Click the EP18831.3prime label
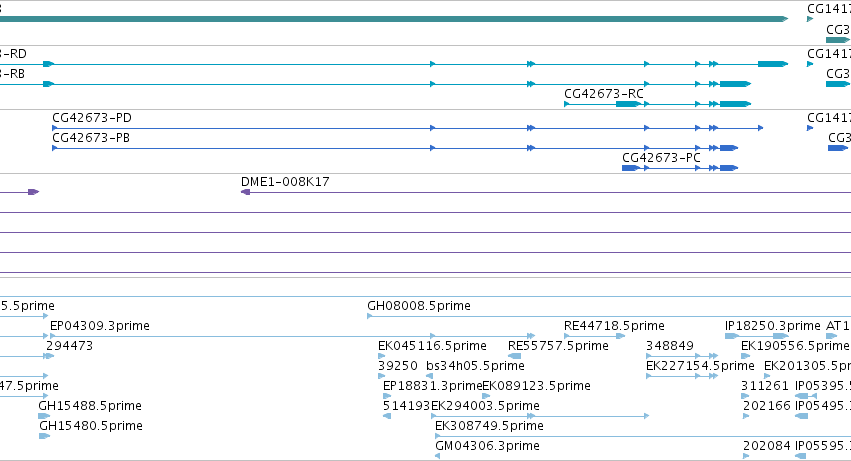 433,386
